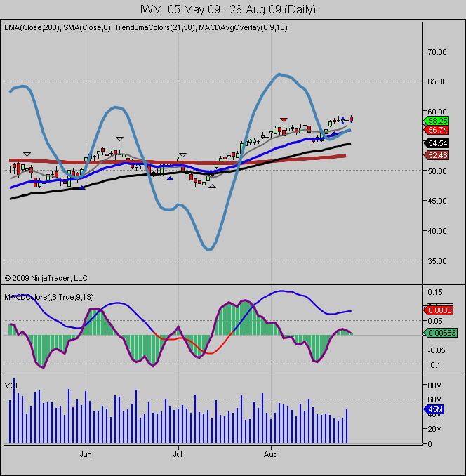Click the blue up-triangle marker in late August
The width and height of the screenshot is (466, 476).
334,133
